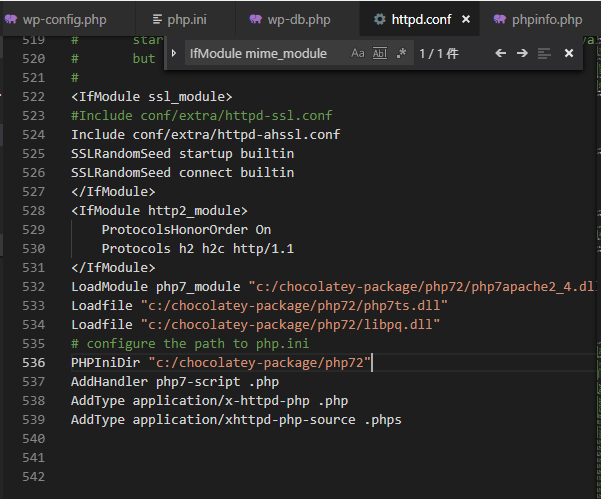The image size is (601, 499).
Task: Click commented line #Include conf/extra/httpd-ssl.conf
Action: pyautogui.click(x=202, y=115)
